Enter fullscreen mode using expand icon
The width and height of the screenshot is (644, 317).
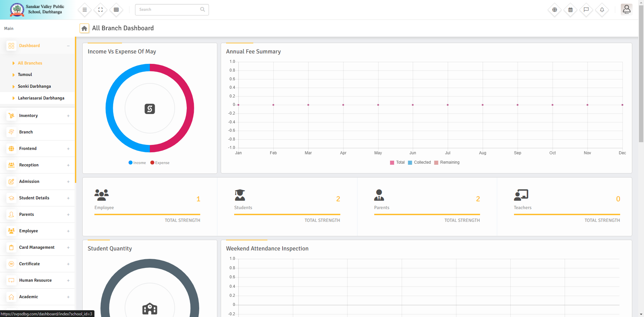pos(100,10)
